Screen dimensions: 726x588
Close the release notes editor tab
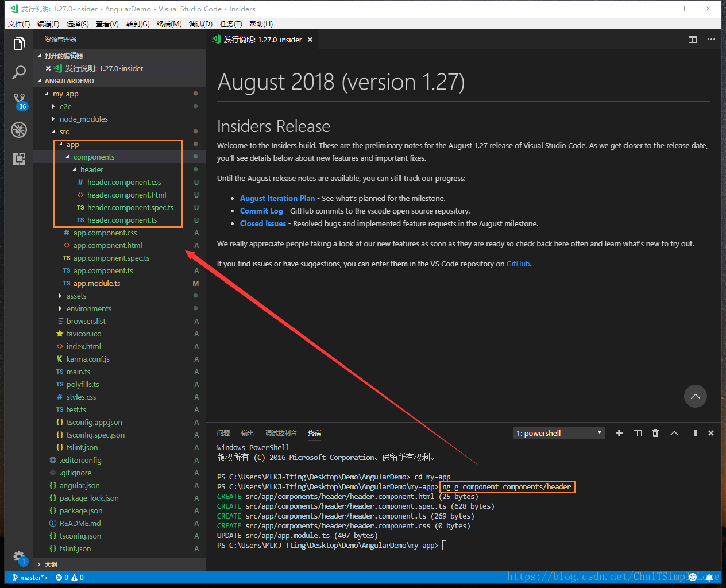[310, 40]
